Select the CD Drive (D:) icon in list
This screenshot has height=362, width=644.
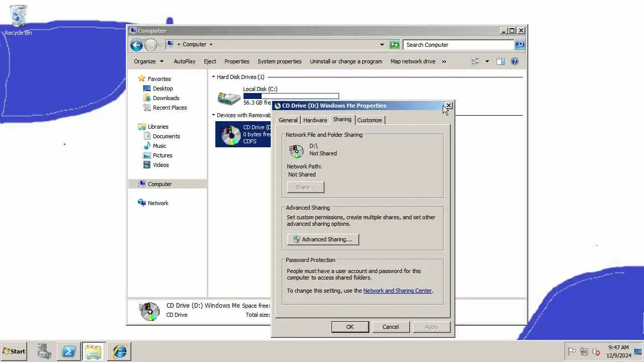pos(231,134)
